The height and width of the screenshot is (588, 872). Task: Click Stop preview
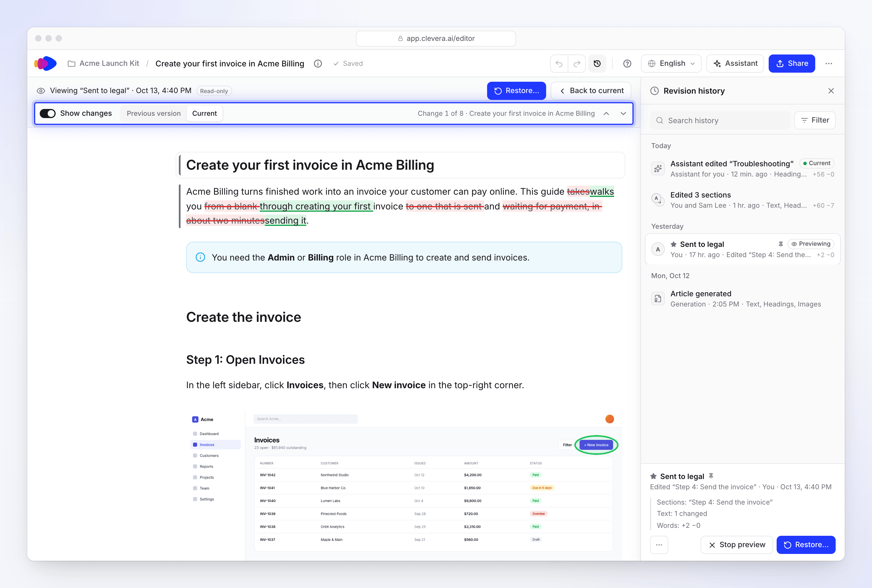coord(737,545)
